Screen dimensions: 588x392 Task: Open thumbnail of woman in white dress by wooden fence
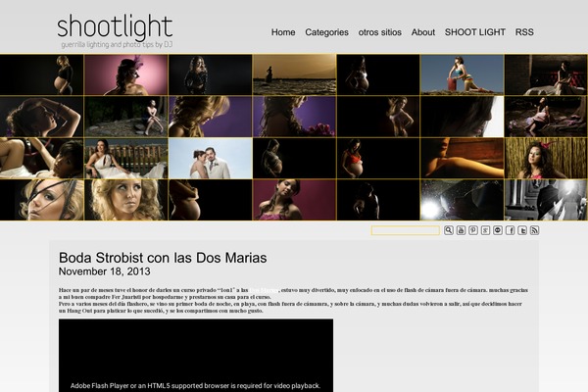126,159
